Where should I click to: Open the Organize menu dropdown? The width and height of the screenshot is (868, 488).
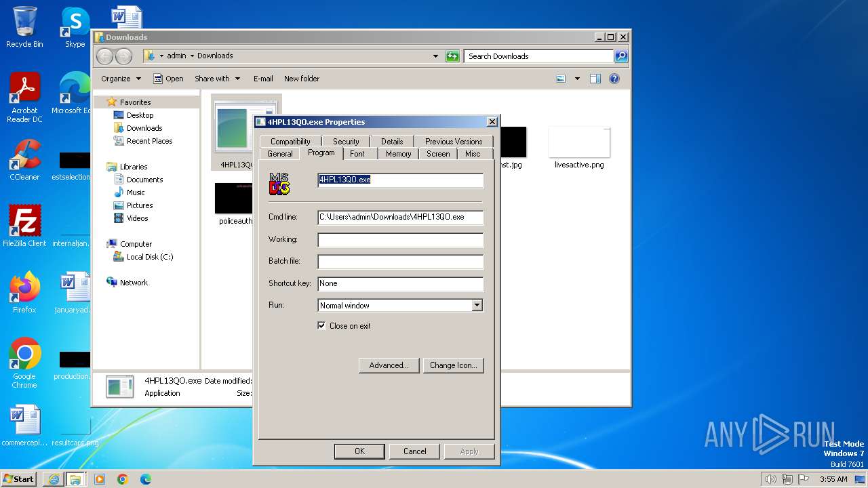tap(121, 79)
